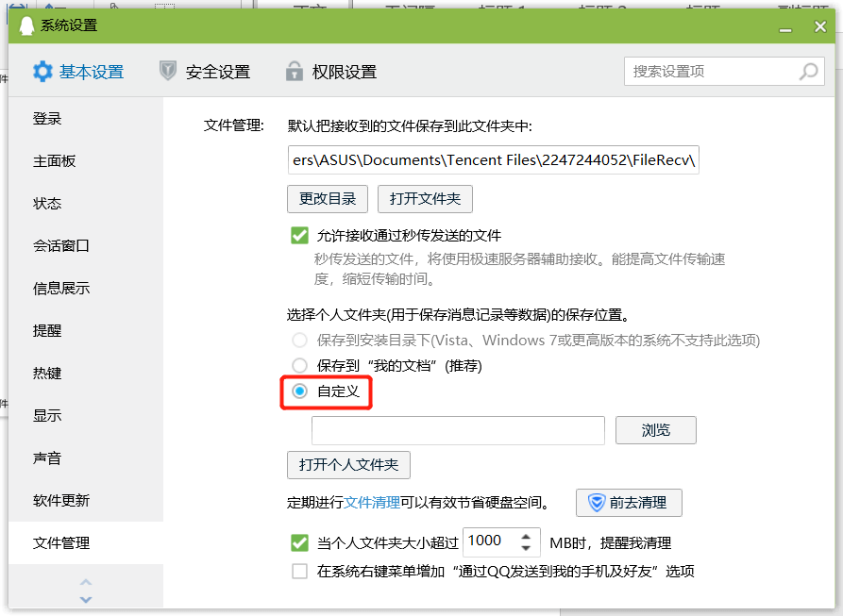843x616 pixels.
Task: Click the lock icon for 权限设置
Action: (295, 71)
